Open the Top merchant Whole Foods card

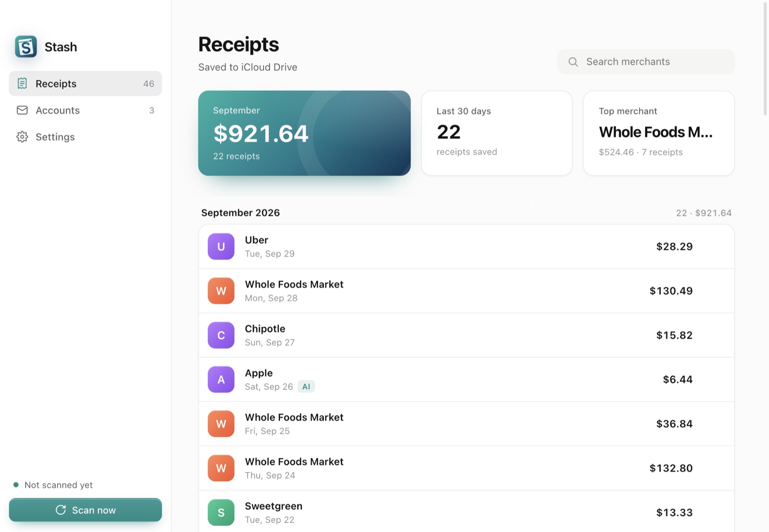(x=659, y=133)
